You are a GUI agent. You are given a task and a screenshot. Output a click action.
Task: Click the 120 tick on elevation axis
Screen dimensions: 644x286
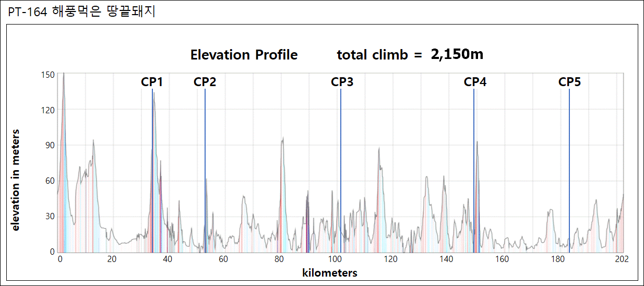48,110
